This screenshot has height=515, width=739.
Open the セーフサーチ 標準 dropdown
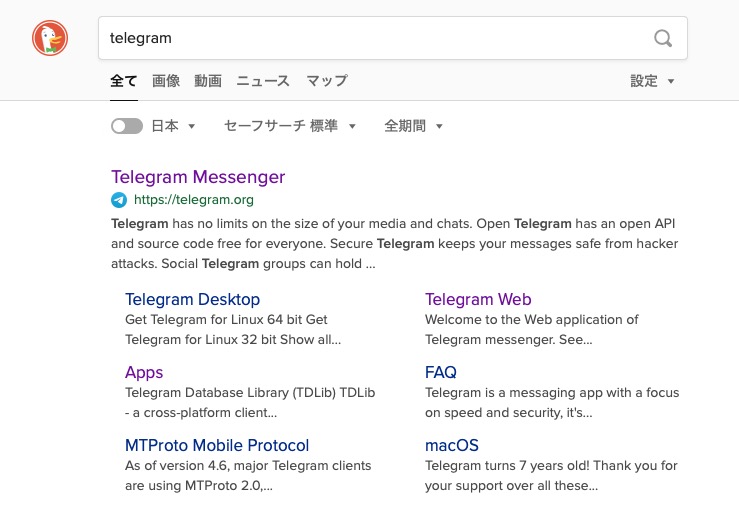[289, 126]
